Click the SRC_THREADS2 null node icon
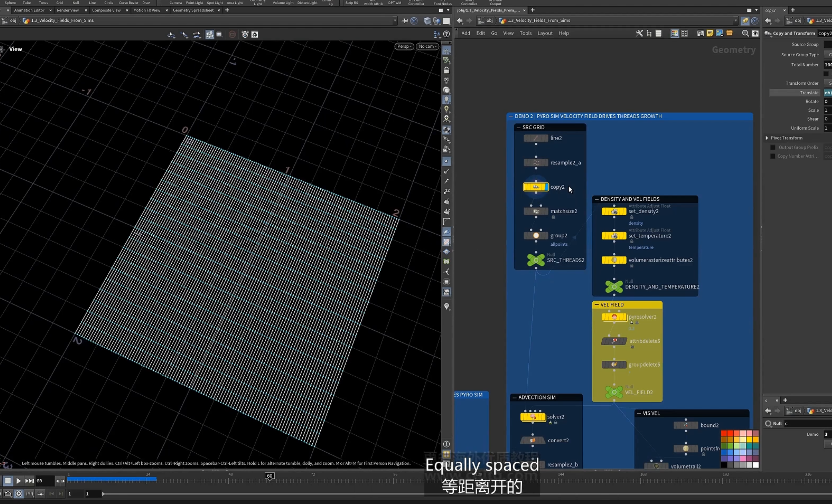Image resolution: width=832 pixels, height=504 pixels. 536,260
